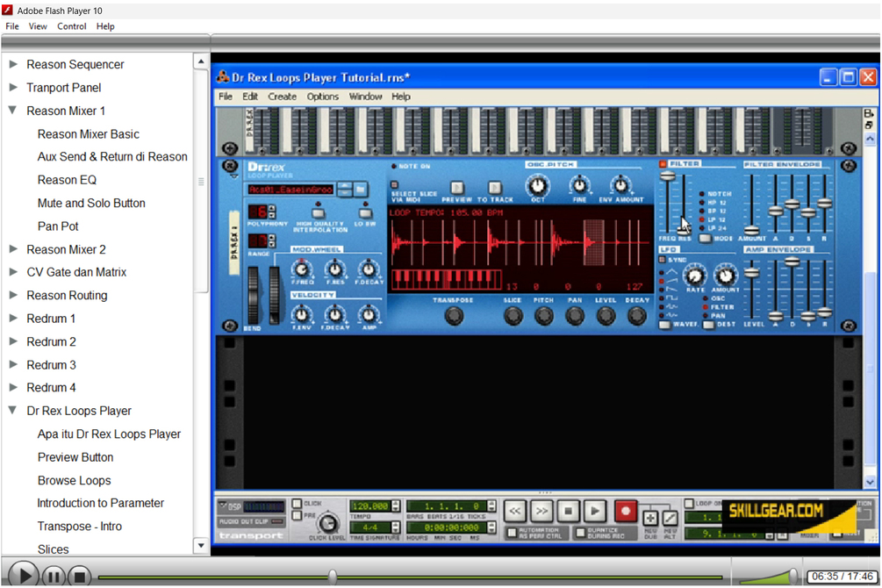
Task: Click the Velocity F.ENV knob
Action: pyautogui.click(x=302, y=314)
